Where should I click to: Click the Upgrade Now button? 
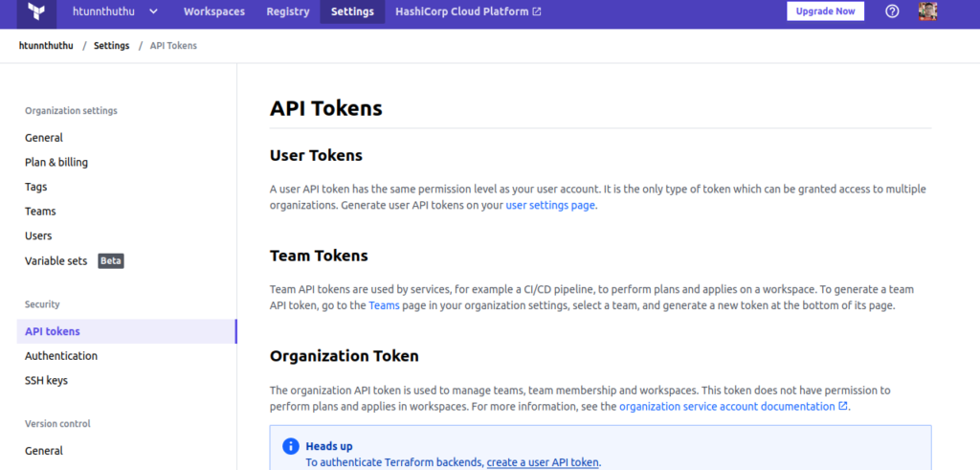[825, 11]
